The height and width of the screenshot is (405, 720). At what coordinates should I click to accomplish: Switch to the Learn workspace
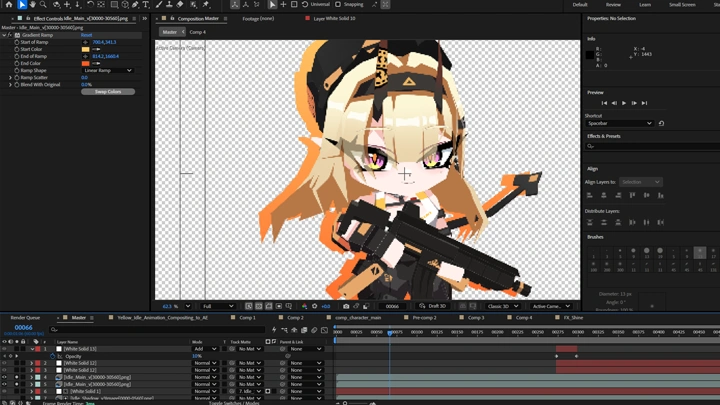645,5
